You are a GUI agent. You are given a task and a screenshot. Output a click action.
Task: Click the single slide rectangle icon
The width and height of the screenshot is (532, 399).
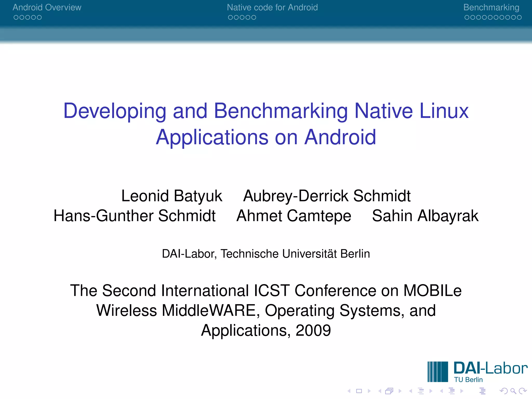coord(359,391)
